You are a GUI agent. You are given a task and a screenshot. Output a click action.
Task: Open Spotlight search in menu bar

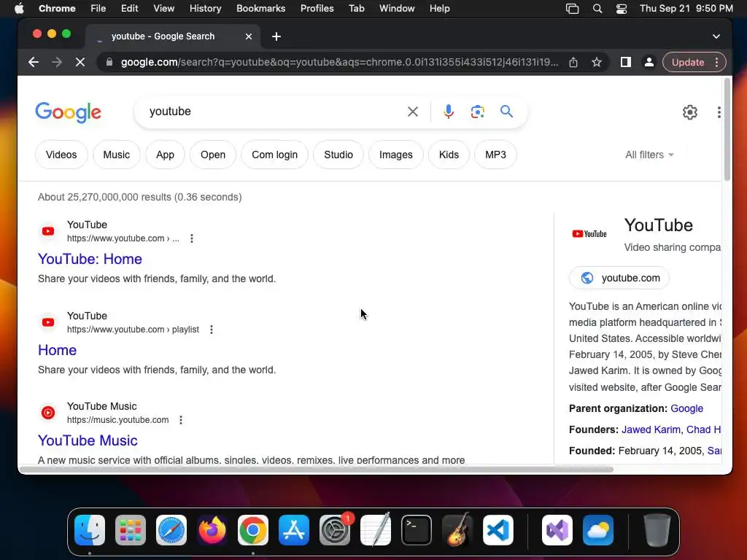pos(597,9)
